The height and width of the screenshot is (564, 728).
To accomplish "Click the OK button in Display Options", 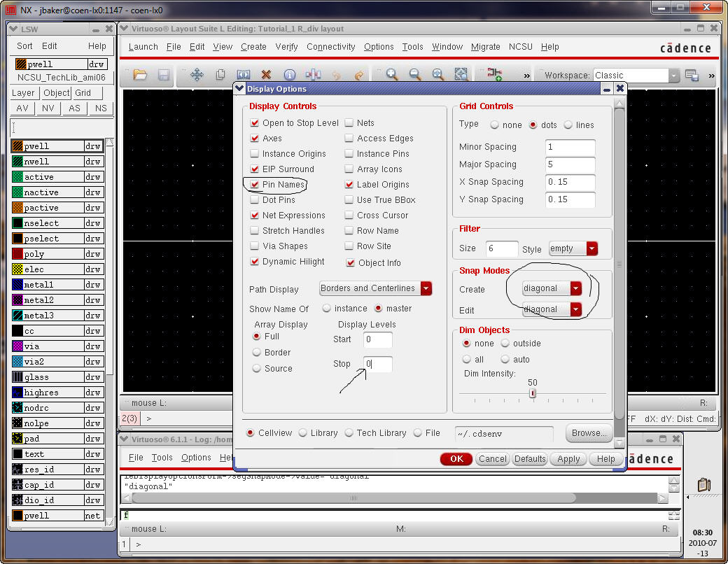I will pyautogui.click(x=456, y=459).
